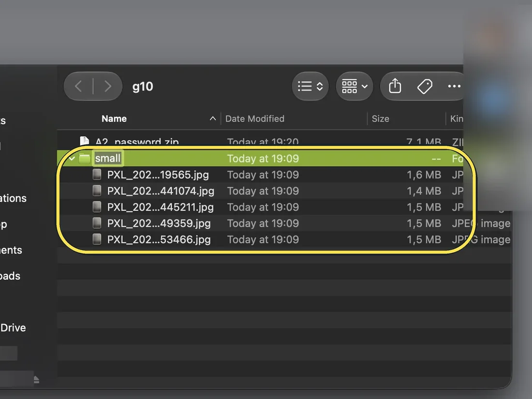Click the small folder icon
The image size is (532, 399).
(85, 158)
